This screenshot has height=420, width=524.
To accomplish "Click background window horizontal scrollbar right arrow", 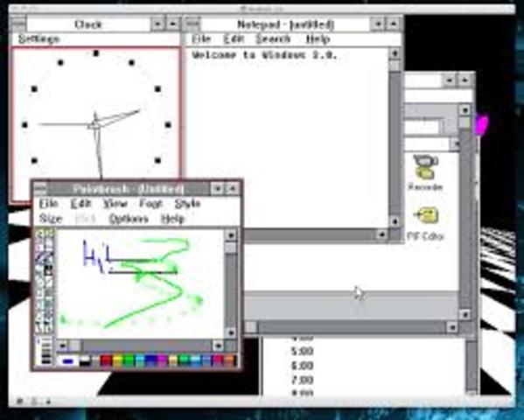I will pos(451,327).
